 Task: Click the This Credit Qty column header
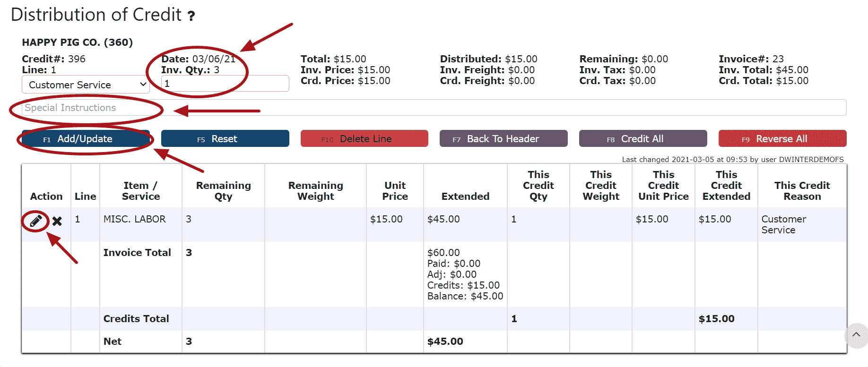[538, 186]
